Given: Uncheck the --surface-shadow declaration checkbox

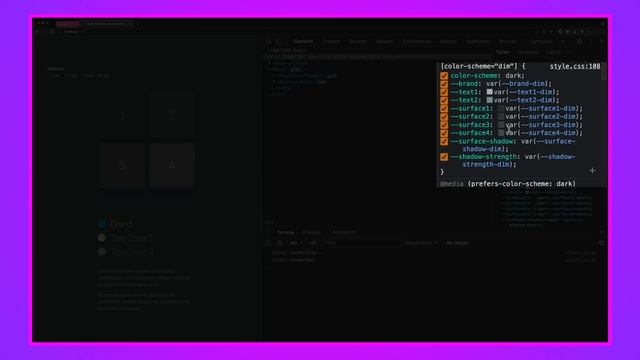Looking at the screenshot, I should 444,142.
